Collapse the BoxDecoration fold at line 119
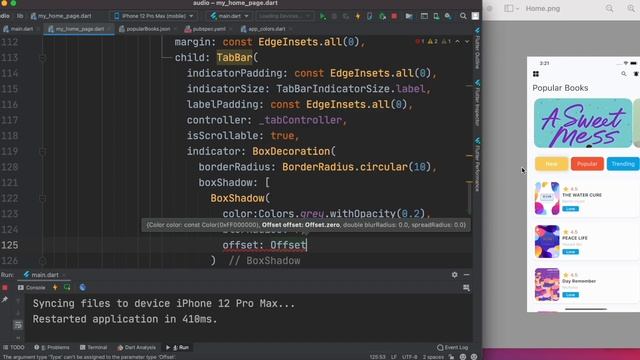 point(42,151)
